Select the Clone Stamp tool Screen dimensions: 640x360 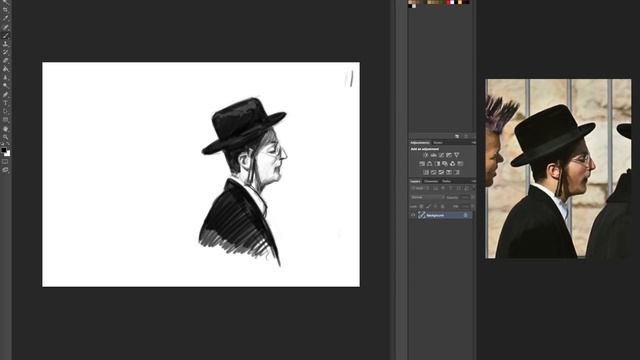5,44
